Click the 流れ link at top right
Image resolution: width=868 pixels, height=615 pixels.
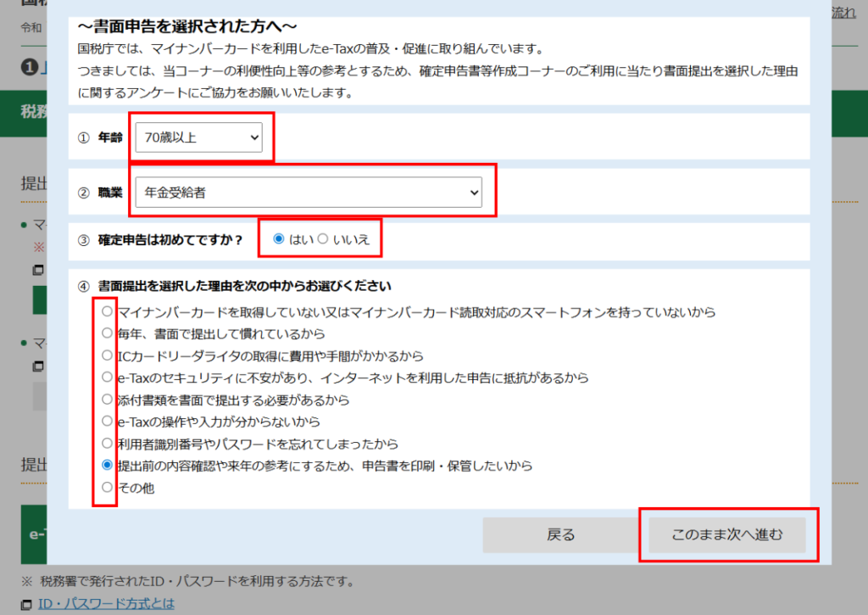point(844,13)
